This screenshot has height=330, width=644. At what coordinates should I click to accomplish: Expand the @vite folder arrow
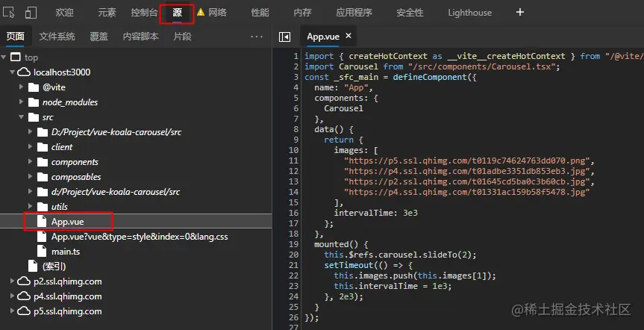tap(22, 87)
